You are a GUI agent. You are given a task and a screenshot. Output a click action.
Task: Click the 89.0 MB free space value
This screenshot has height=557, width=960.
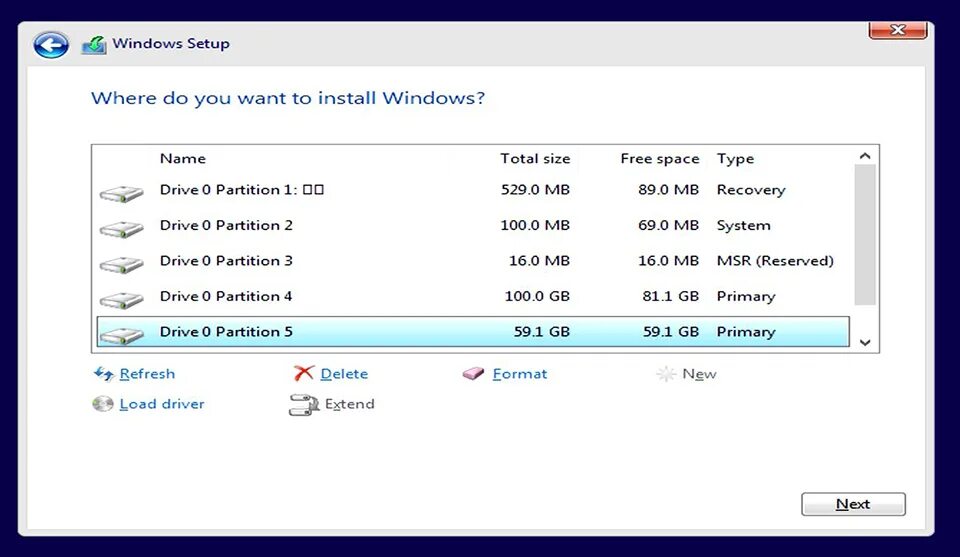point(668,190)
